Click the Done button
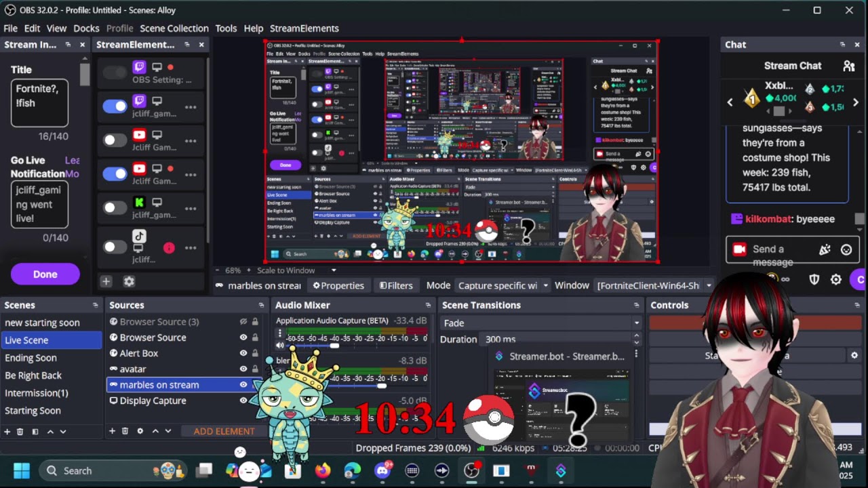868x488 pixels. pos(45,274)
